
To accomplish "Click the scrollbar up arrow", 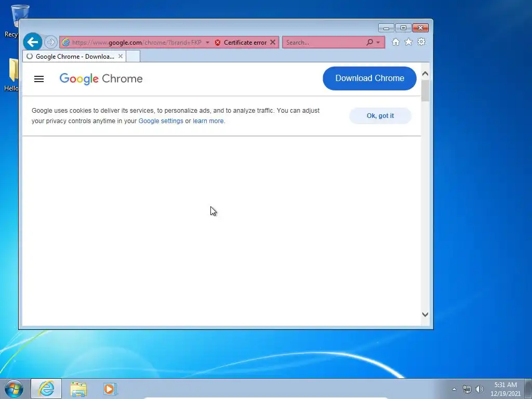I will click(x=425, y=74).
